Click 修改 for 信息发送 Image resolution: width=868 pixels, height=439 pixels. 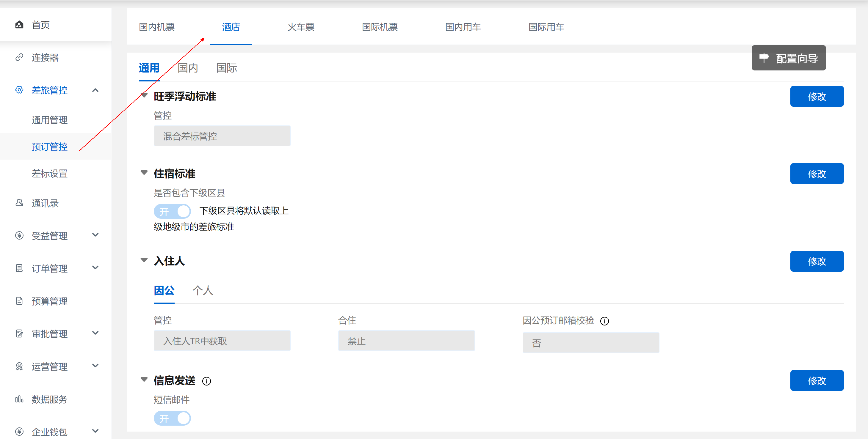pos(817,380)
